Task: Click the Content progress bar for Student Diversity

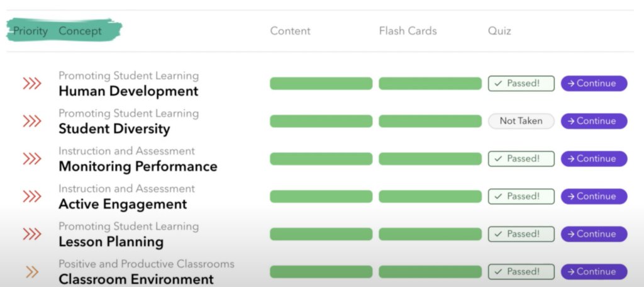Action: pyautogui.click(x=321, y=121)
